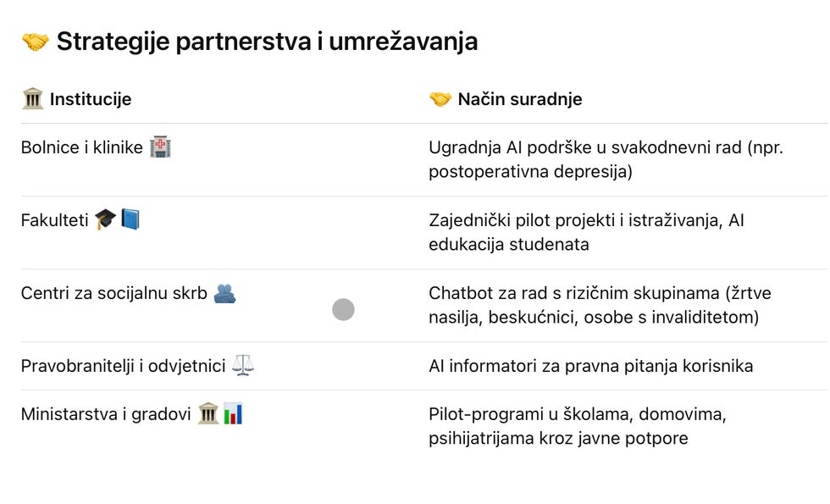830x504 pixels.
Task: Select the Institucije column header
Action: [x=91, y=99]
